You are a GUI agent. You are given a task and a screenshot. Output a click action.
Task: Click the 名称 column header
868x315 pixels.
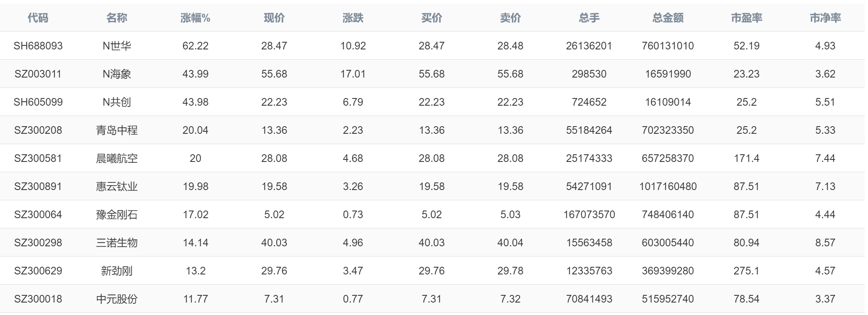(x=116, y=18)
